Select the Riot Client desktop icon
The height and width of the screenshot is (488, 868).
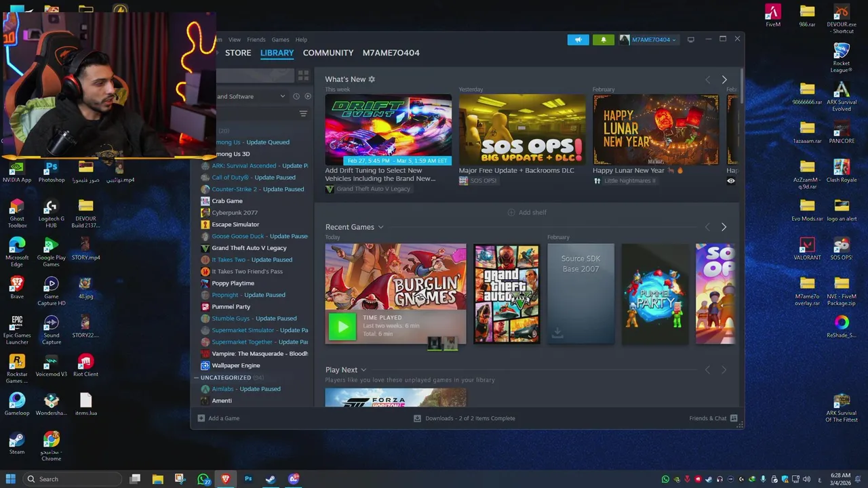point(85,365)
